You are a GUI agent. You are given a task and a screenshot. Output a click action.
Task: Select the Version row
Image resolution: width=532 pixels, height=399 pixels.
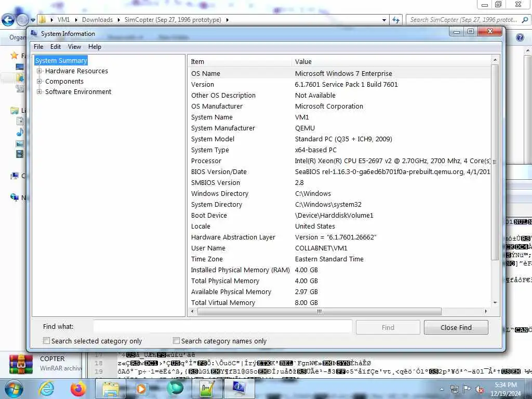[339, 84]
